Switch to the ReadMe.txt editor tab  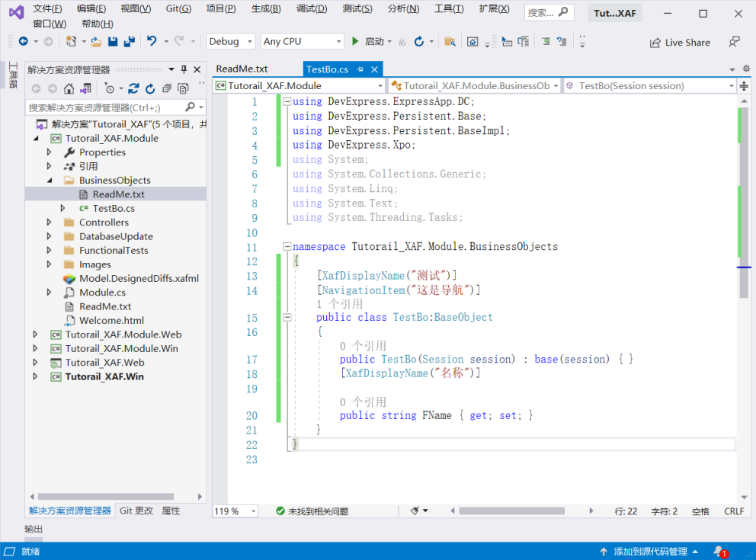tap(242, 69)
